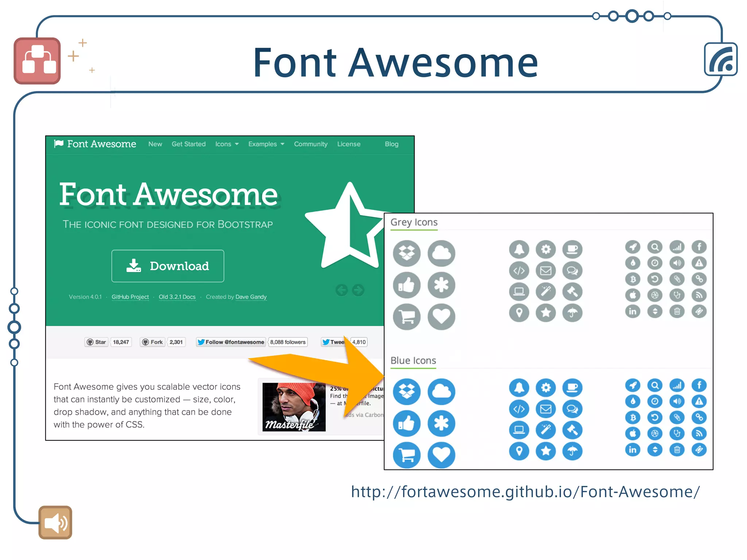Open the Blog nav item

click(x=392, y=144)
